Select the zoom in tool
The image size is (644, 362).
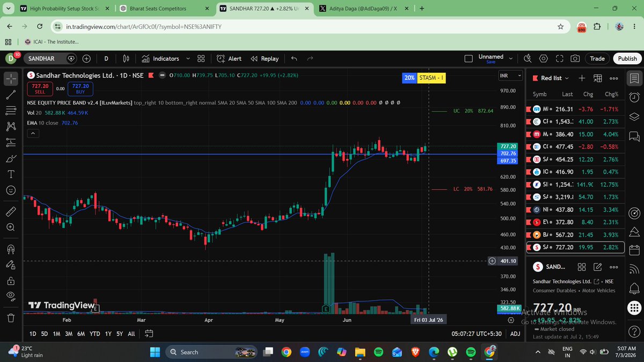point(11,227)
